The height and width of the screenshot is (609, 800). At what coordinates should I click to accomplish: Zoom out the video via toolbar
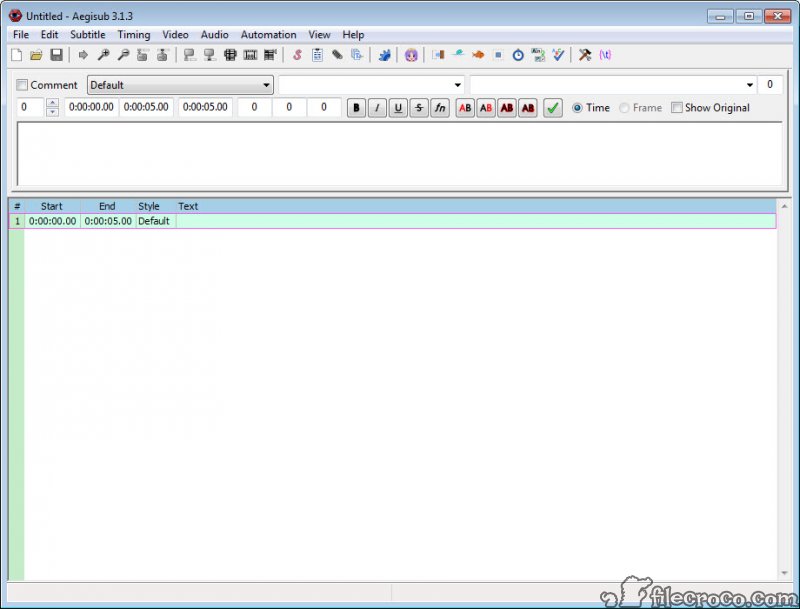[123, 55]
